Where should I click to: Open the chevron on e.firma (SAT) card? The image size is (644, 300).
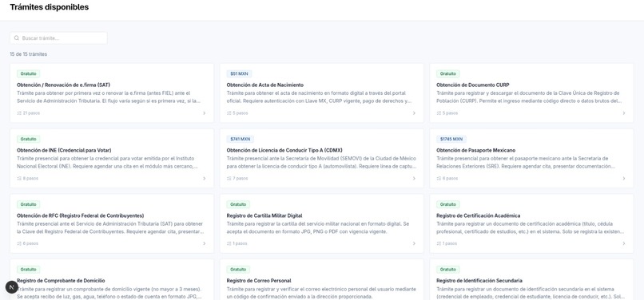click(204, 113)
